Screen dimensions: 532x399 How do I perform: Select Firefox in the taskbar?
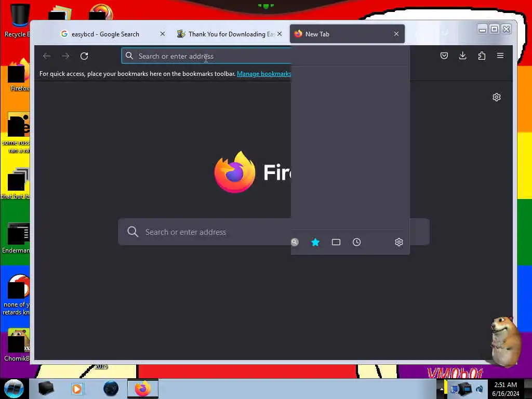click(142, 389)
